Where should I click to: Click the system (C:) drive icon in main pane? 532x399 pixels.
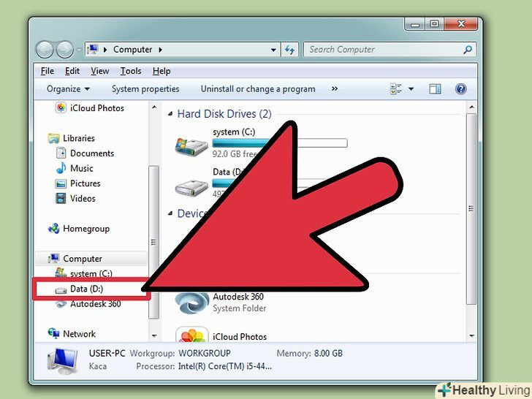click(191, 146)
